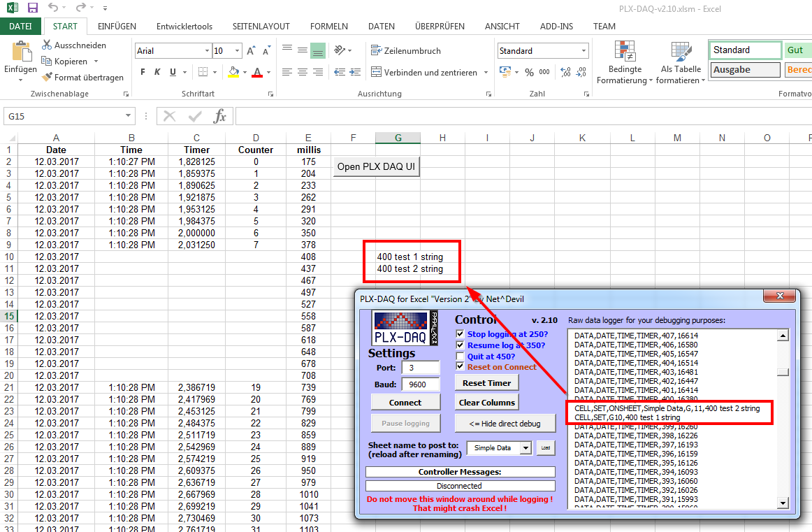812x532 pixels.
Task: Switch to FORMELN ribbon tab
Action: 329,26
